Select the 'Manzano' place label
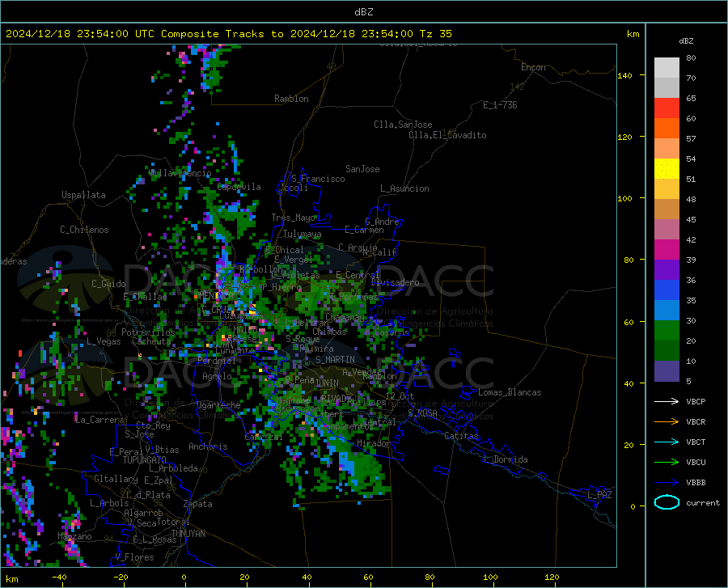This screenshot has width=728, height=588. [74, 536]
